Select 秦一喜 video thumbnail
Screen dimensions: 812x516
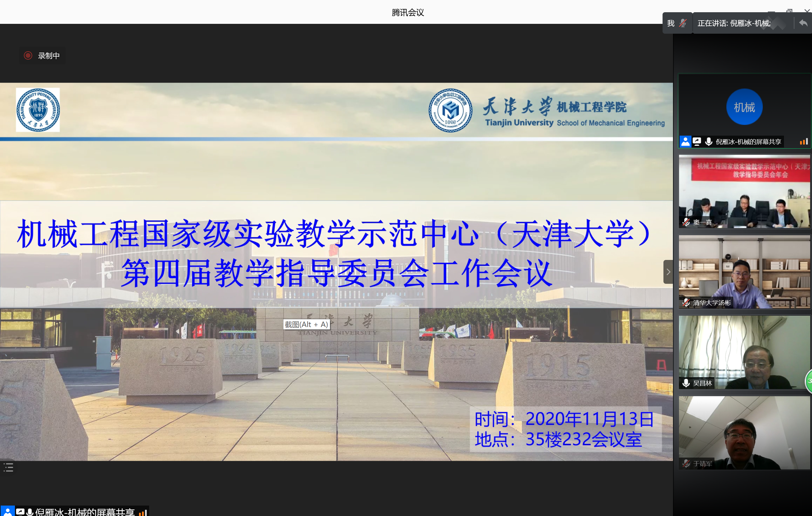click(x=744, y=191)
